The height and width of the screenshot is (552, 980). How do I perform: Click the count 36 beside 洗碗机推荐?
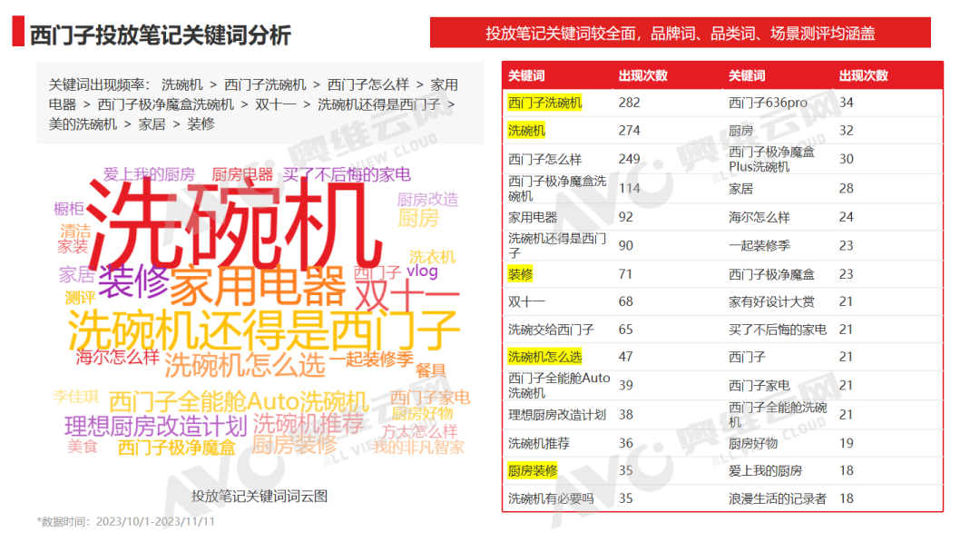pos(625,443)
